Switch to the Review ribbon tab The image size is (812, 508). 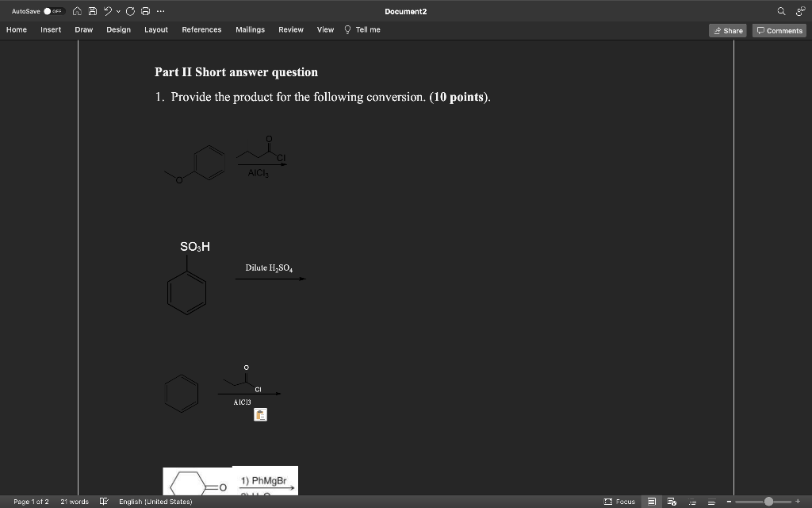[x=290, y=29]
